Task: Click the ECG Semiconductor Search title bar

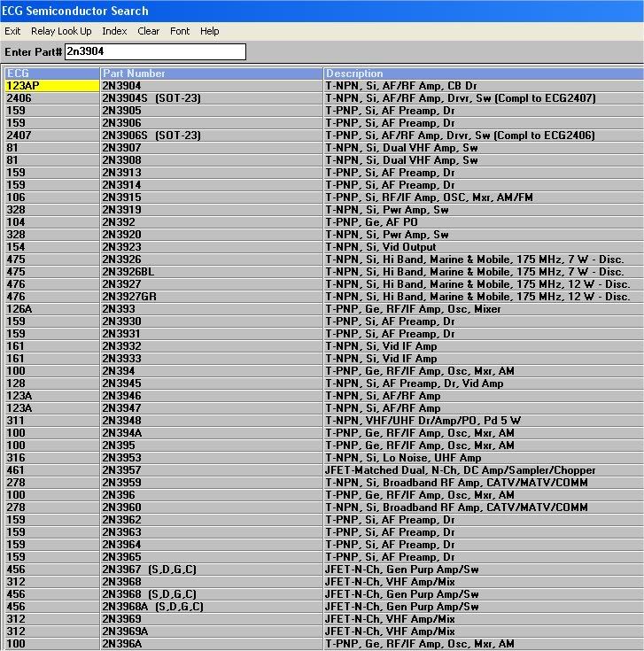Action: [322, 11]
